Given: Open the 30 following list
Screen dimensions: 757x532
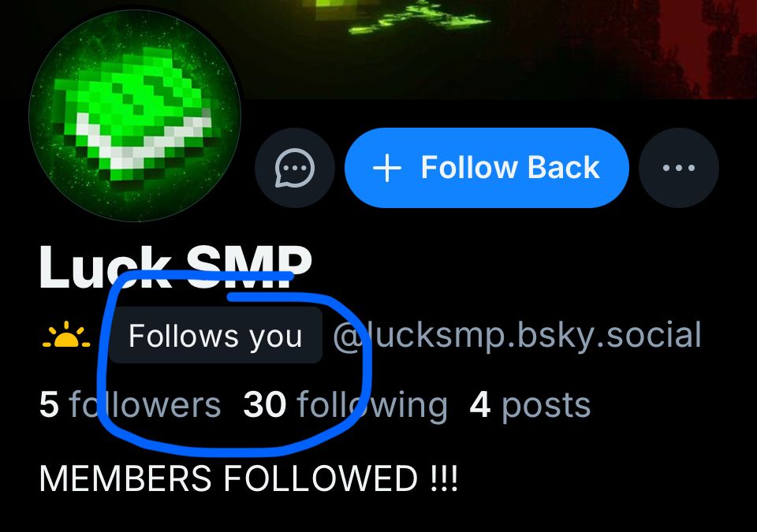Looking at the screenshot, I should (345, 406).
